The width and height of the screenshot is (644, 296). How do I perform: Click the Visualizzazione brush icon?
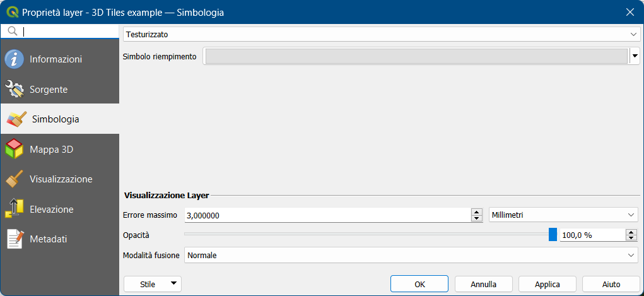click(15, 179)
